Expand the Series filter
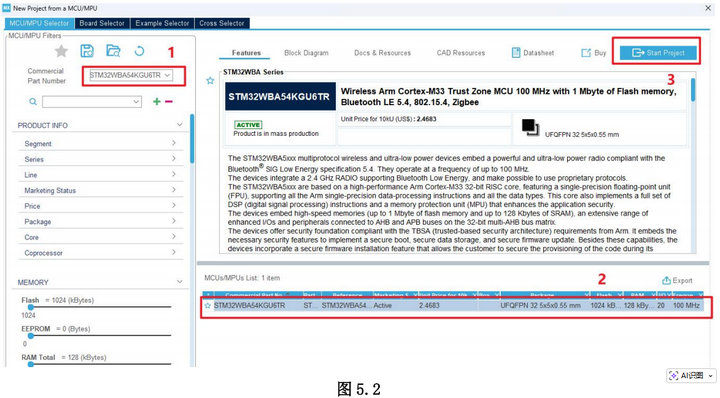This screenshot has height=398, width=720. click(x=174, y=159)
